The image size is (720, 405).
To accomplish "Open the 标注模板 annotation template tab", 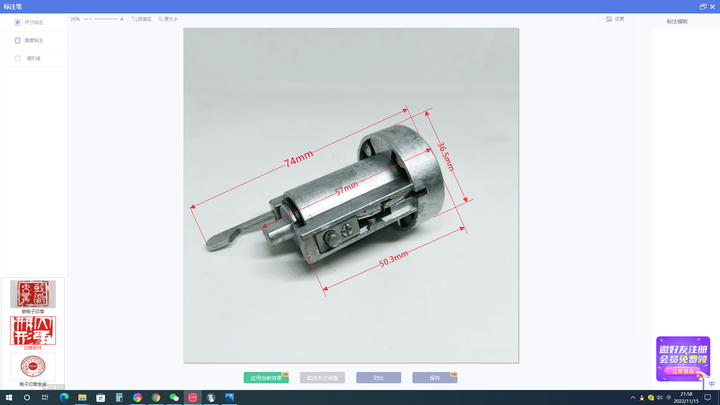I will (677, 22).
